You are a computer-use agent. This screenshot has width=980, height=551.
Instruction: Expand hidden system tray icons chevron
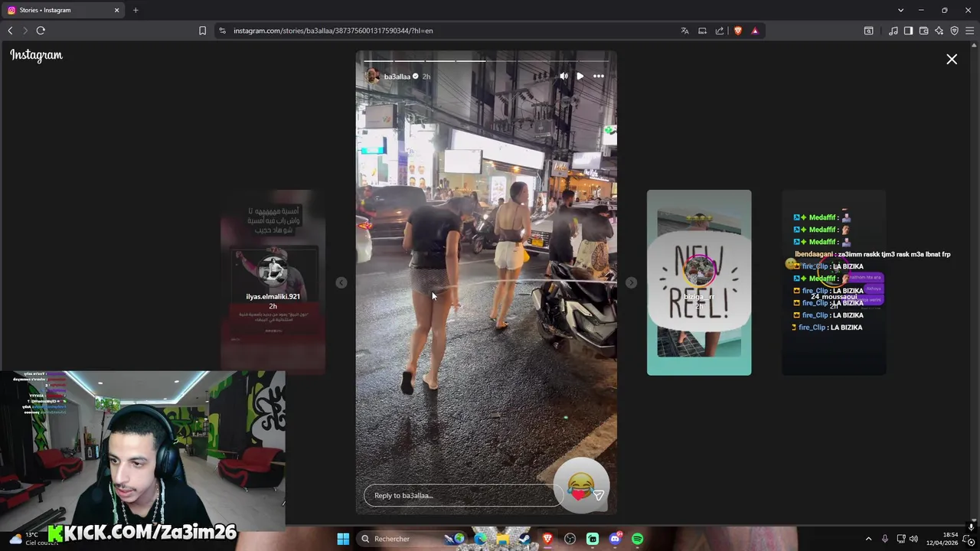pyautogui.click(x=868, y=539)
